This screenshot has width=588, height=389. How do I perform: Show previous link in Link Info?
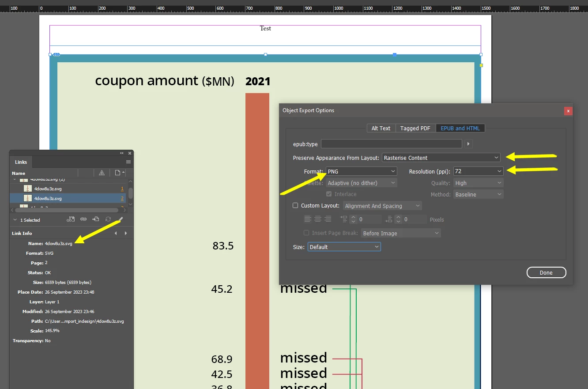[x=116, y=233]
